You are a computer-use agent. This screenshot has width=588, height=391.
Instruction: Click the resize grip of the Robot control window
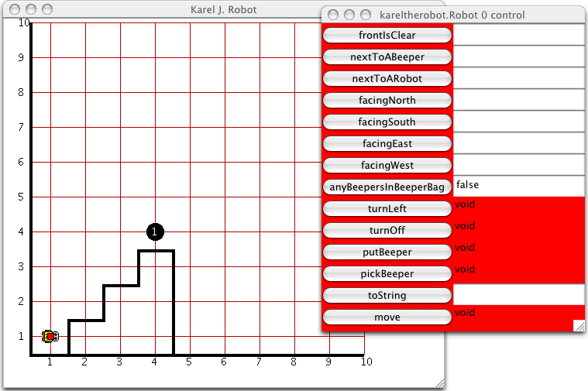578,326
